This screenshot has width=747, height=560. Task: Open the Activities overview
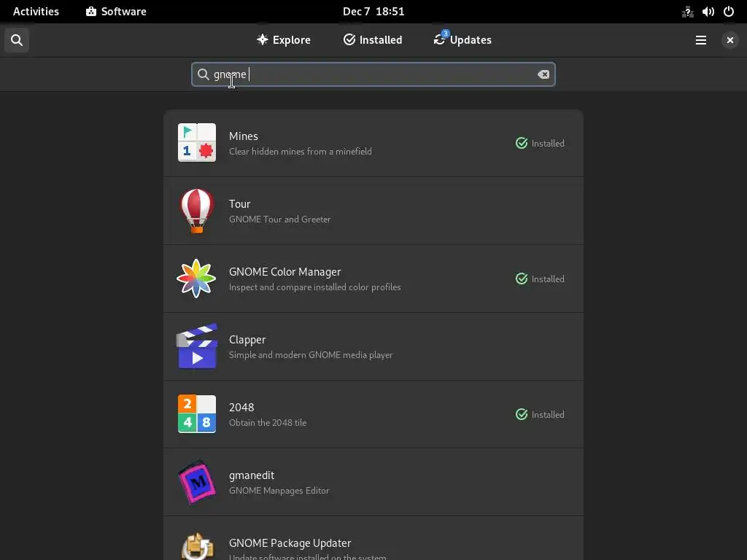coord(36,12)
